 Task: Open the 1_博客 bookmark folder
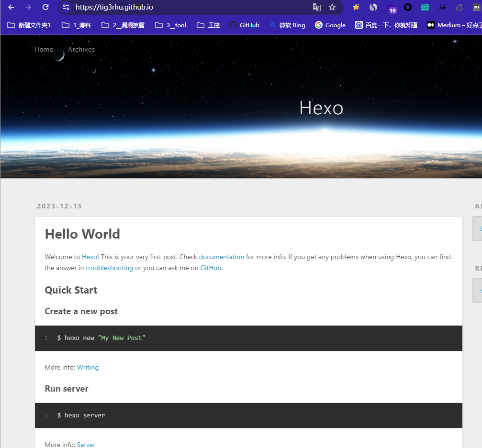[x=76, y=25]
